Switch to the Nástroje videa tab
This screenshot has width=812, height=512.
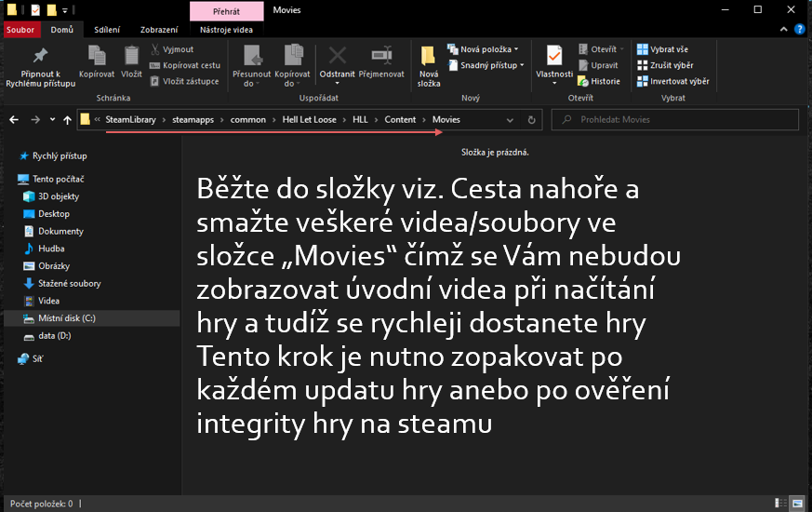coord(226,30)
